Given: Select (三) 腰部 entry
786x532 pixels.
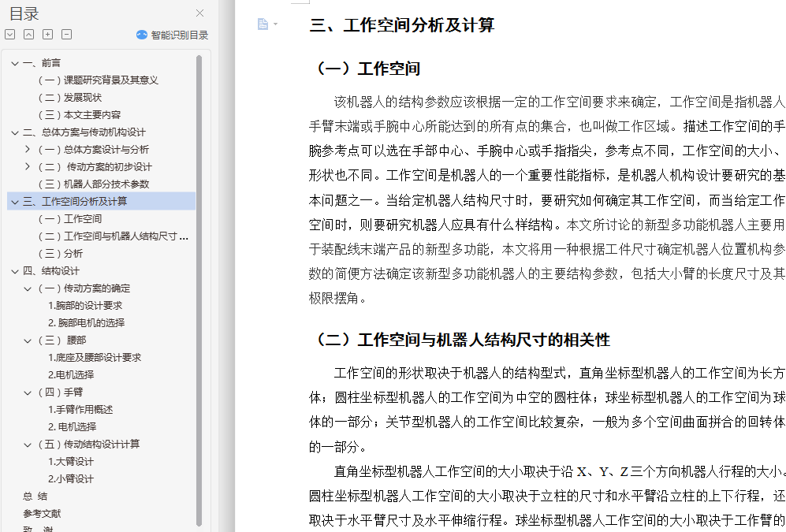Looking at the screenshot, I should click(x=62, y=340).
